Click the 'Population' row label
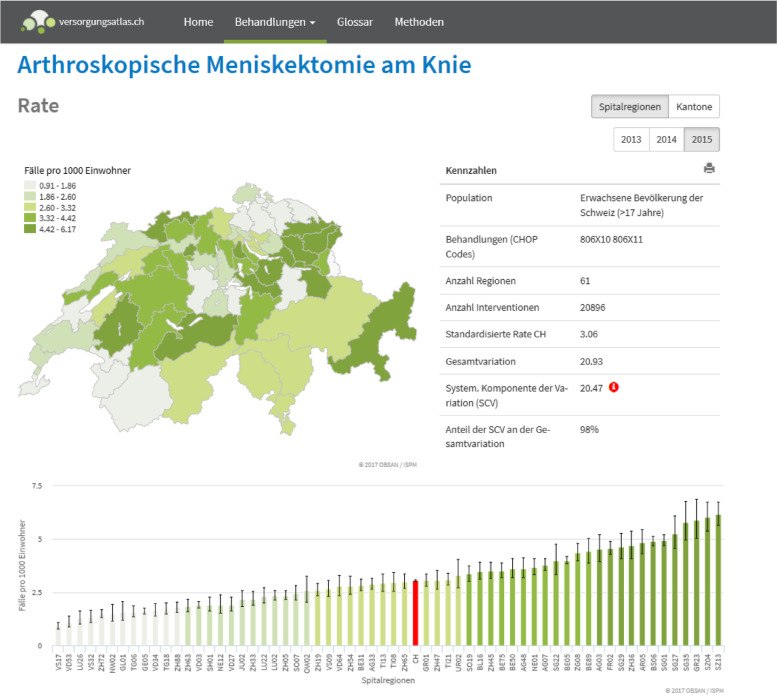 coord(469,198)
